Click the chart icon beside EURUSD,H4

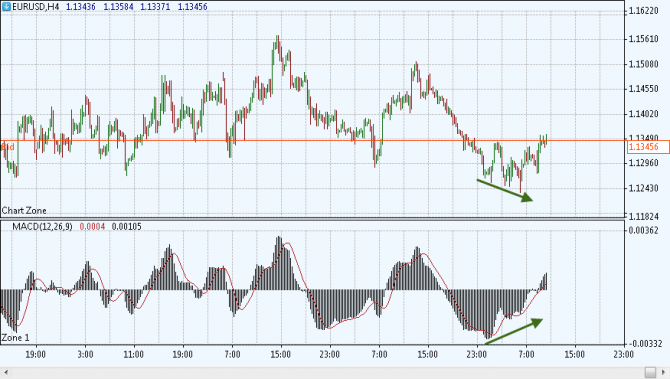[x=6, y=6]
